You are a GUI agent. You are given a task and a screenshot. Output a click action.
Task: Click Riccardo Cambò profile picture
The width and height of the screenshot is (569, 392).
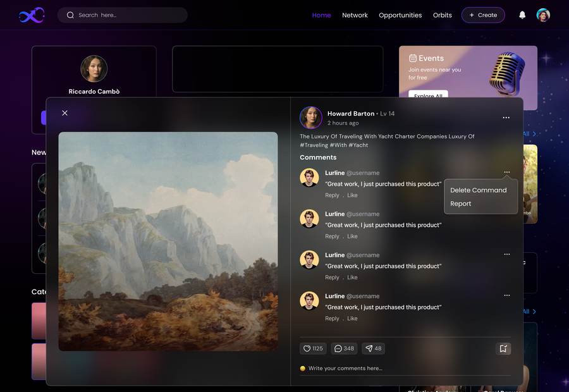click(x=94, y=68)
